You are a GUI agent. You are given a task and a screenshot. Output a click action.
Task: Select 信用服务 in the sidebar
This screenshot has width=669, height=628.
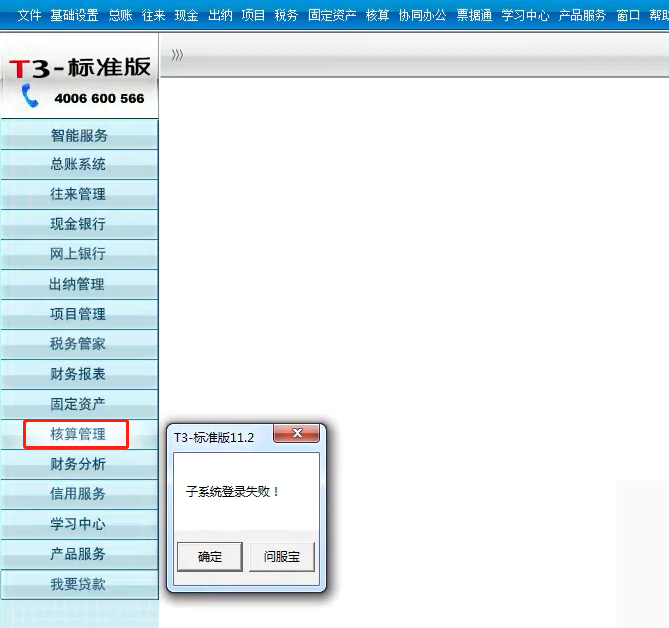tap(79, 494)
